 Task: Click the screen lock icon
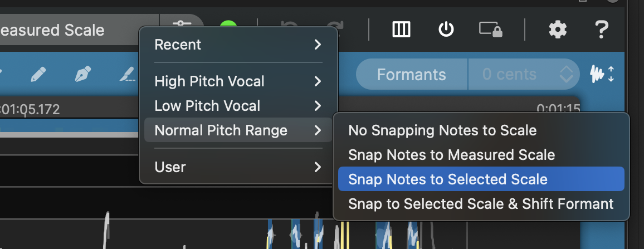[491, 30]
